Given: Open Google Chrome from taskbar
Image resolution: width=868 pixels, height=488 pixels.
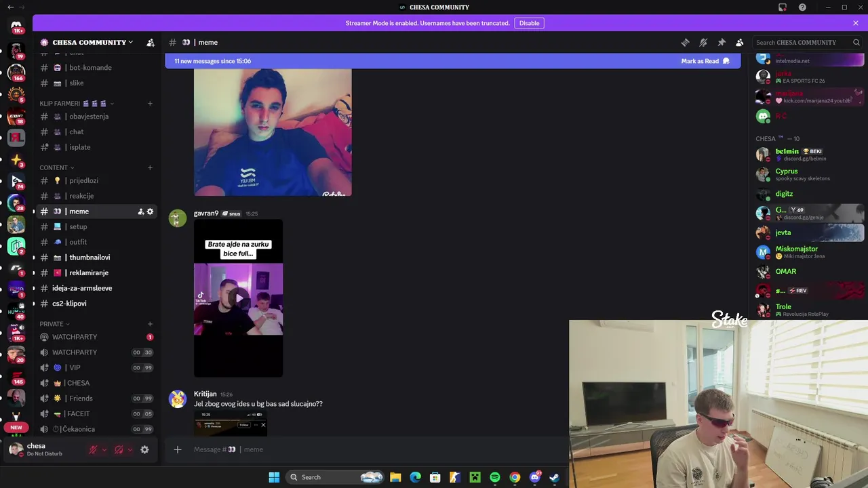Looking at the screenshot, I should pos(515,477).
